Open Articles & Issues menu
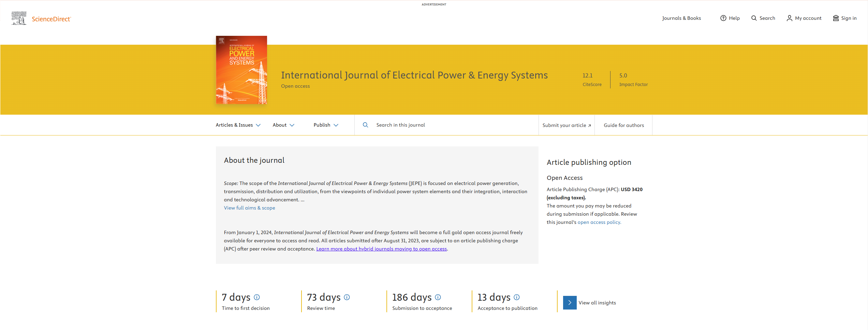 pyautogui.click(x=234, y=125)
